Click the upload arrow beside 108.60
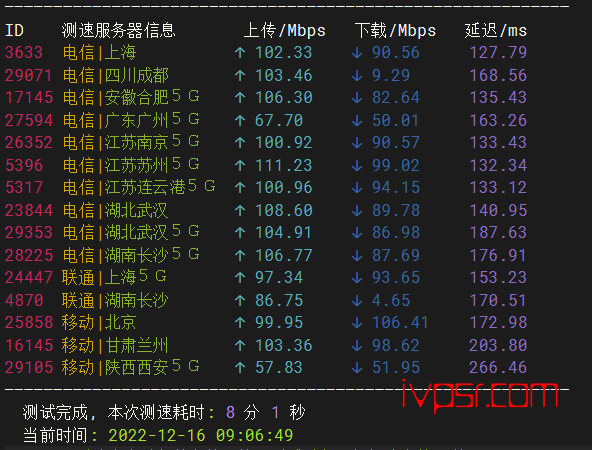Image resolution: width=592 pixels, height=450 pixels. tap(240, 210)
